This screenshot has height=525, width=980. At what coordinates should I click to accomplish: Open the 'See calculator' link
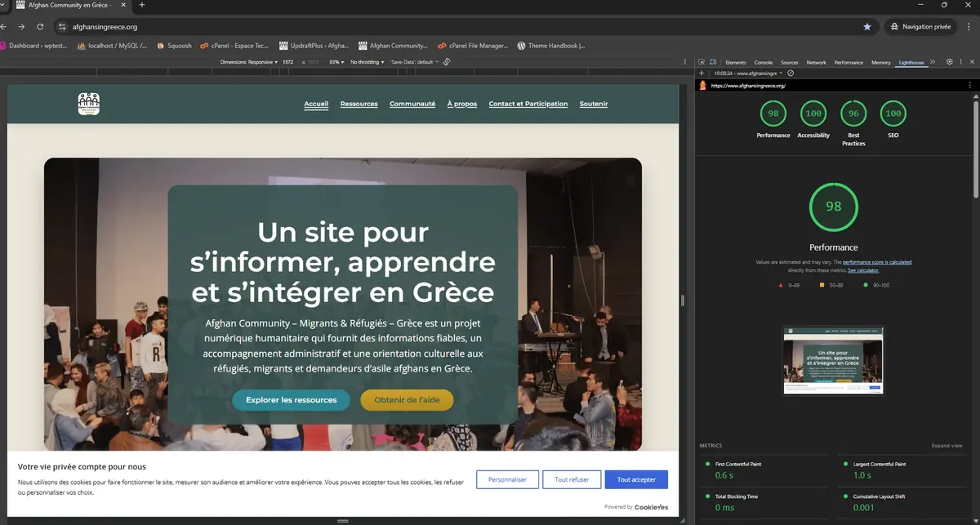pyautogui.click(x=863, y=269)
